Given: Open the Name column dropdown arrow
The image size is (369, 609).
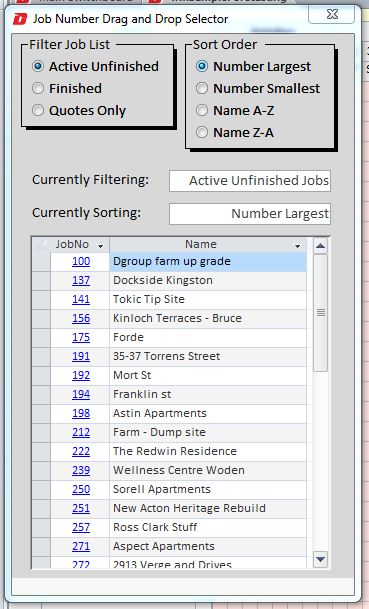Looking at the screenshot, I should click(x=298, y=246).
